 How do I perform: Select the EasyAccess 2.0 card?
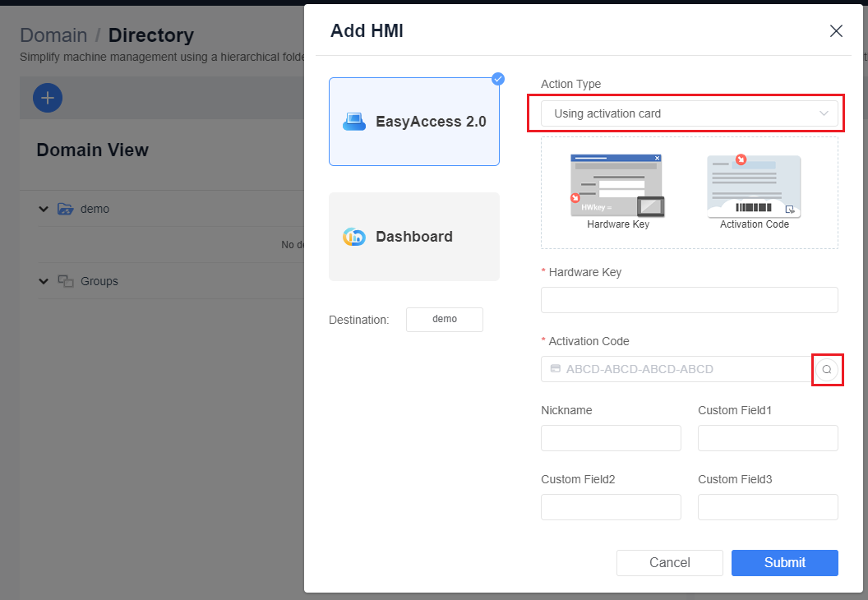pyautogui.click(x=414, y=122)
